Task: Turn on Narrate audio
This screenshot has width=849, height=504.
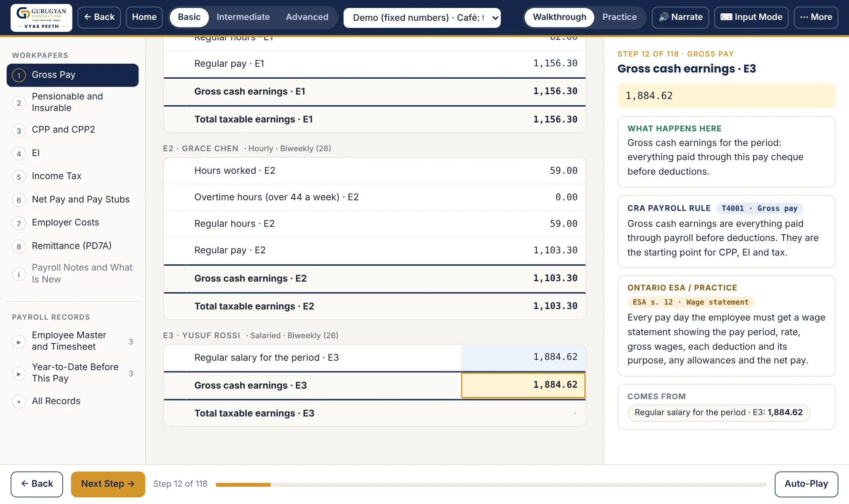Action: click(681, 17)
